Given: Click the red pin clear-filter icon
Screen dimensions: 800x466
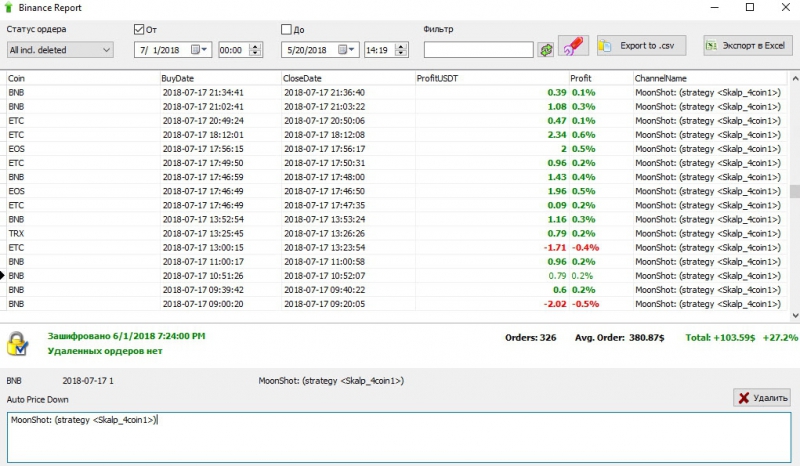Looking at the screenshot, I should point(573,46).
